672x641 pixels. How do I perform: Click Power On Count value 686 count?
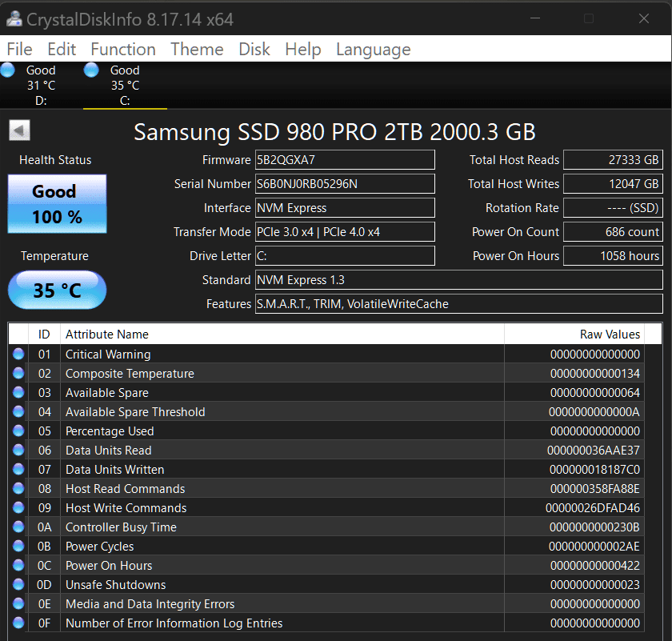(x=614, y=232)
